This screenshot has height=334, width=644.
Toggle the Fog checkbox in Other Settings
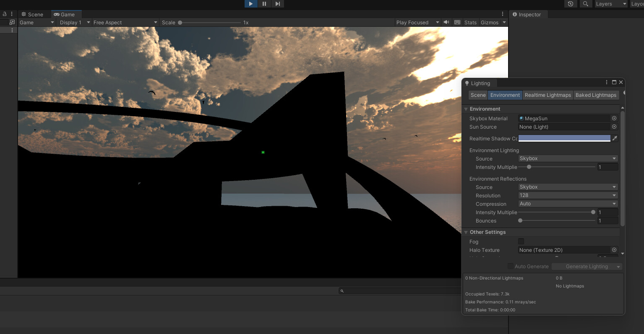[x=521, y=241]
